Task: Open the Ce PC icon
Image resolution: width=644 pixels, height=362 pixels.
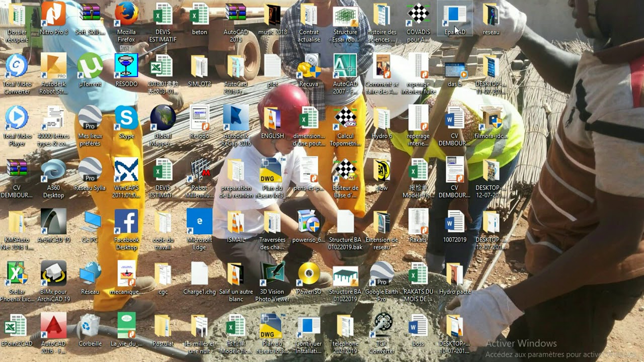Action: (90, 227)
